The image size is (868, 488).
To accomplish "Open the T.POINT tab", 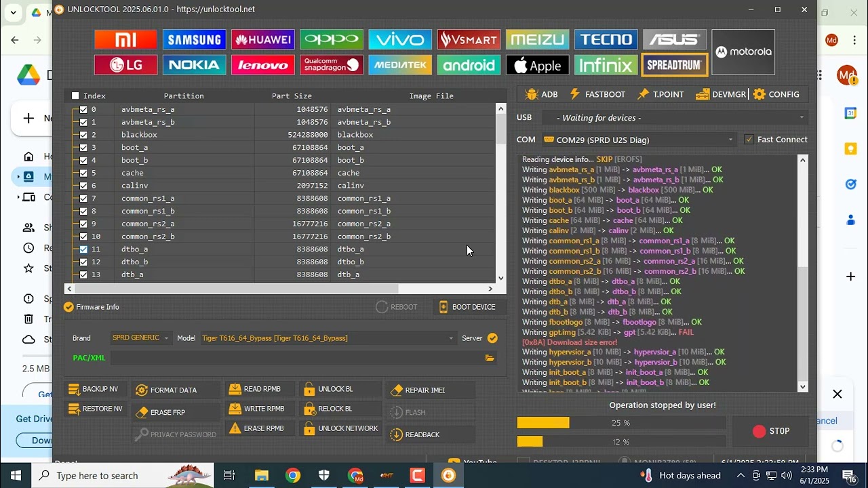I will 660,94.
